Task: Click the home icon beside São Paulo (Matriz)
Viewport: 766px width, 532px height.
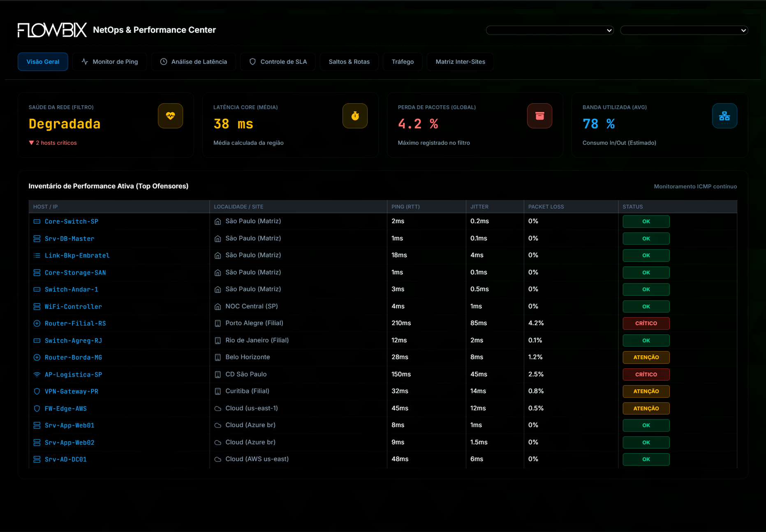Action: 218,221
